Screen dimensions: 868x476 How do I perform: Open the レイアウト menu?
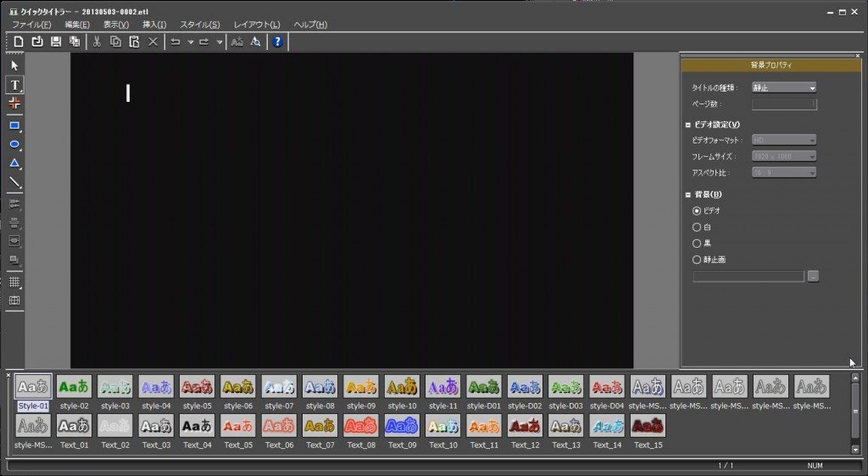tap(256, 25)
